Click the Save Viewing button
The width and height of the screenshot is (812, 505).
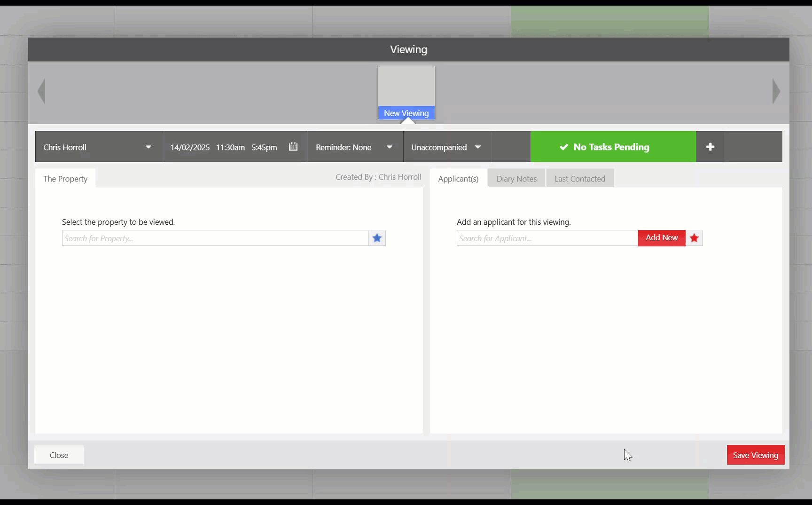(x=756, y=455)
